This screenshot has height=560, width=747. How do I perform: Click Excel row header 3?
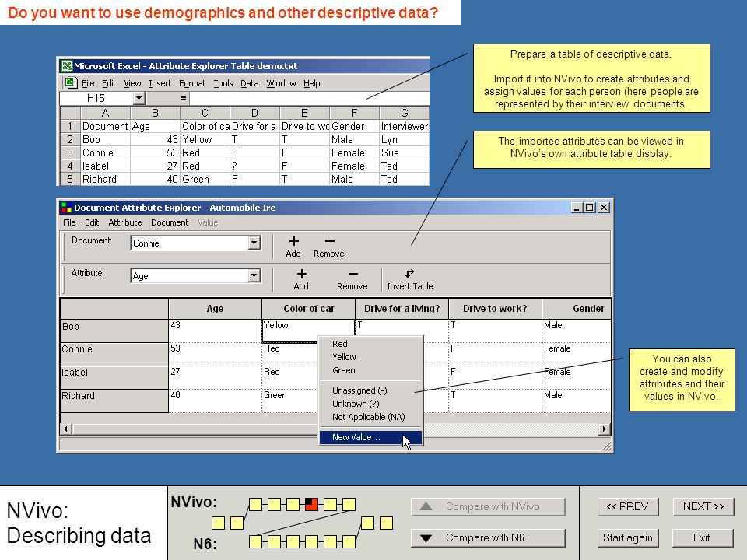pos(70,153)
